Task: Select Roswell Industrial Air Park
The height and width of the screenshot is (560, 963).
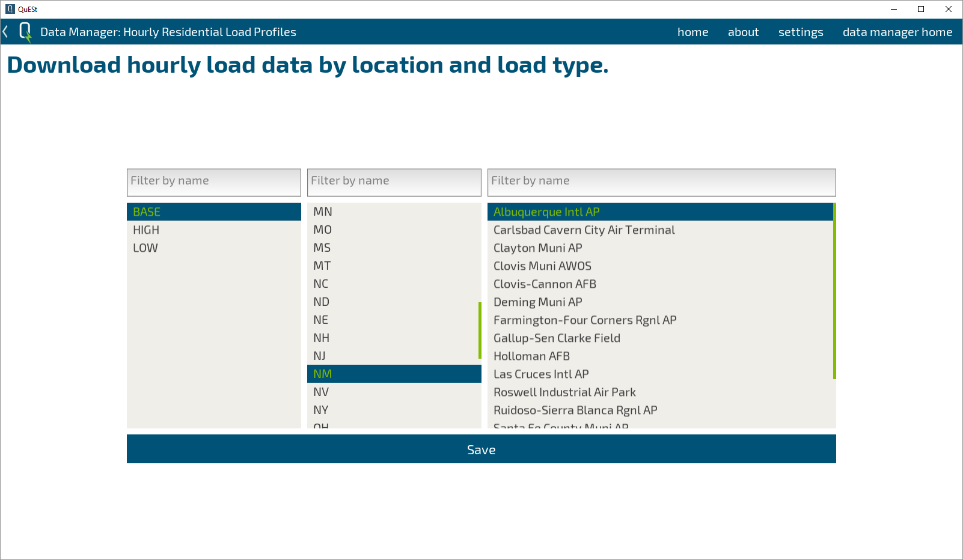Action: tap(660, 392)
